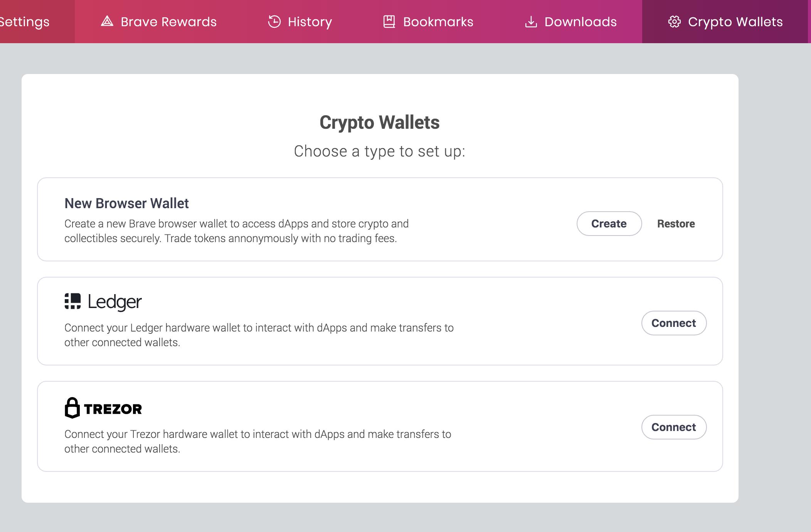The height and width of the screenshot is (532, 811).
Task: Click the Ledger wordmark text
Action: (114, 302)
